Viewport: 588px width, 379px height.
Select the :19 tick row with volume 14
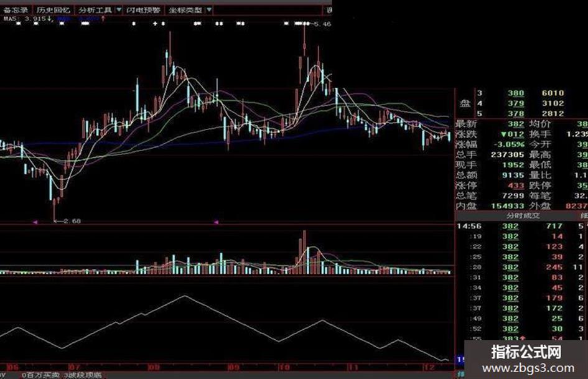pyautogui.click(x=521, y=236)
